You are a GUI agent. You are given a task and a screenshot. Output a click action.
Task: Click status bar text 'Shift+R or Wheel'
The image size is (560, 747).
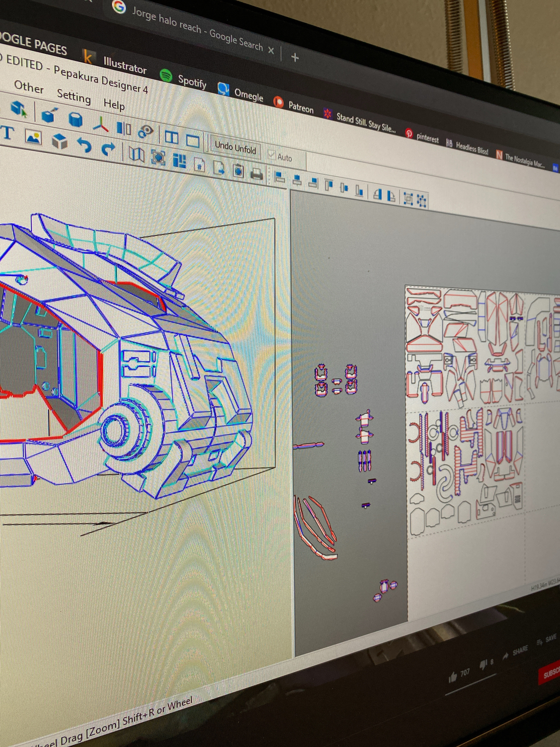(158, 711)
